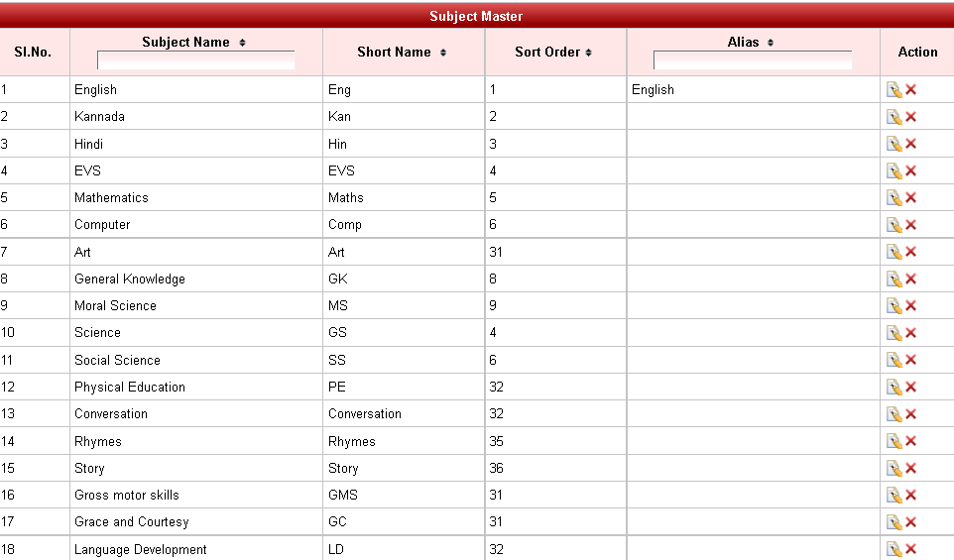
Task: Select the EVS subject name cell
Action: pos(87,171)
